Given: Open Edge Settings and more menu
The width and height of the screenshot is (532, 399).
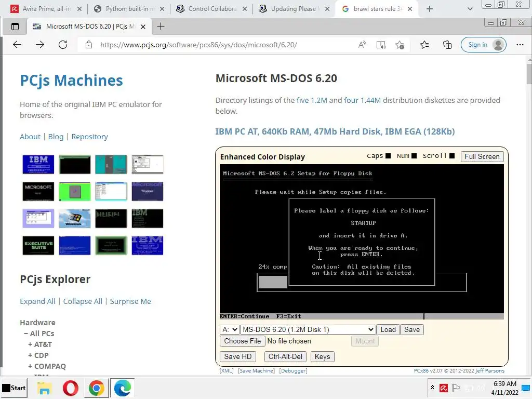Looking at the screenshot, I should tap(520, 45).
